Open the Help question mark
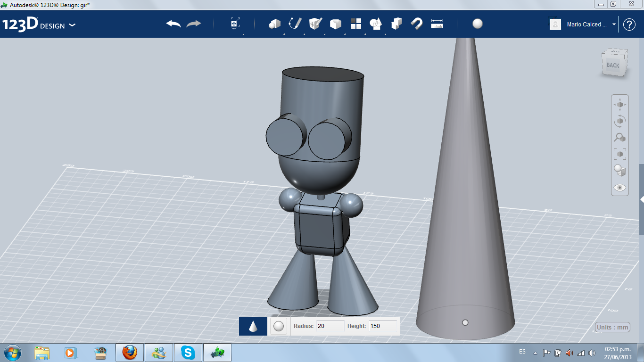Screen dimensions: 644x362 tap(629, 25)
